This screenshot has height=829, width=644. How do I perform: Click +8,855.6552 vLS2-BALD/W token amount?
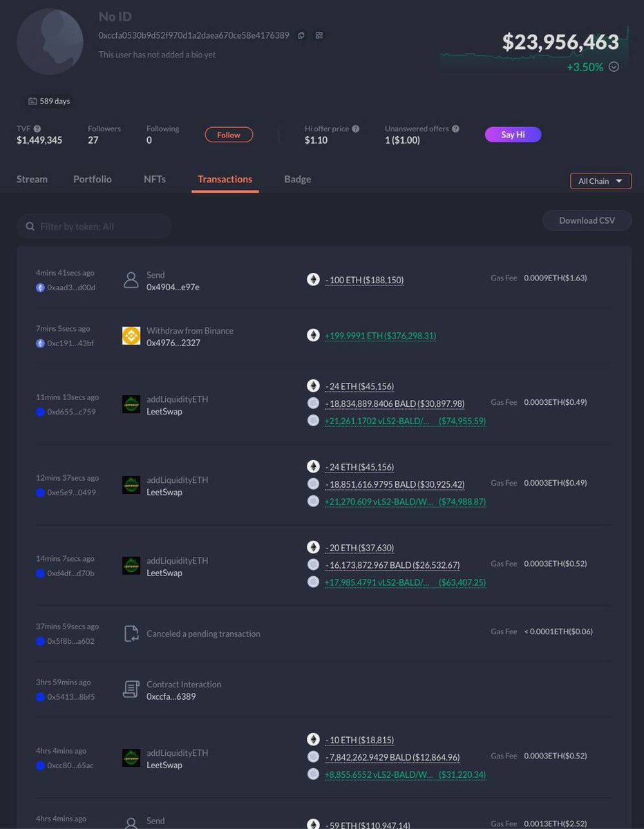[405, 774]
